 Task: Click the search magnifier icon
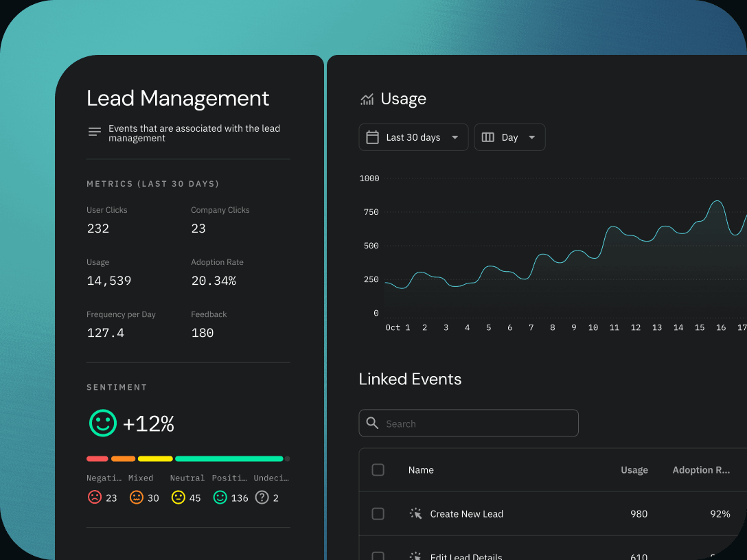pyautogui.click(x=372, y=423)
